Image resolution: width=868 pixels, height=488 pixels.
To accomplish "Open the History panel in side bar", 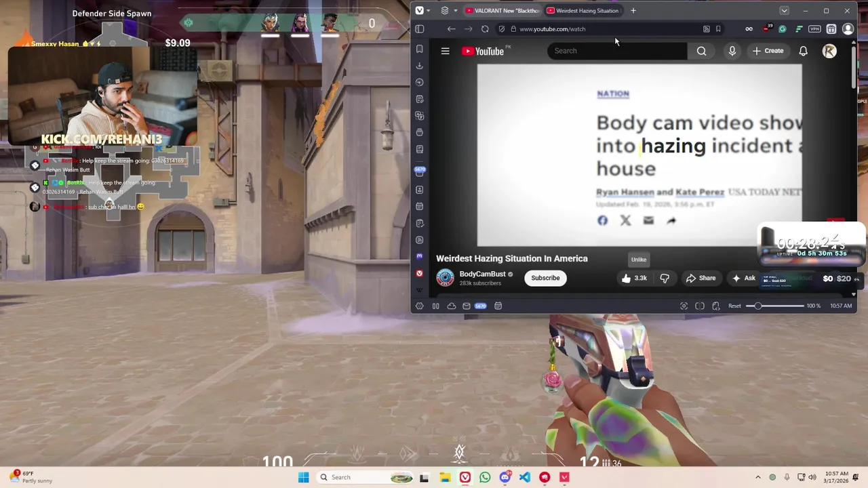I will click(419, 82).
